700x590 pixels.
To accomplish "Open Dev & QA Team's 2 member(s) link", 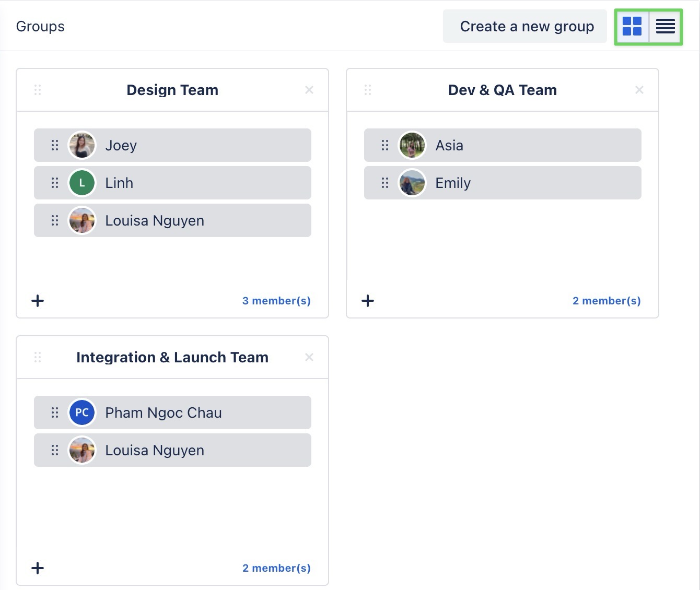I will (606, 301).
